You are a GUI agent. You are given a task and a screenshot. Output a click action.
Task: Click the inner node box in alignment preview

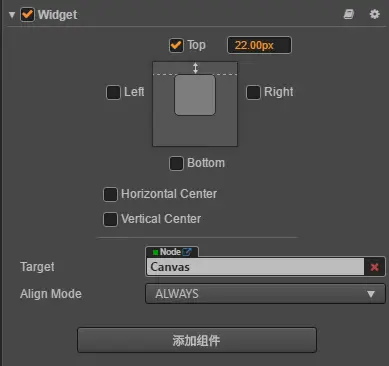coord(195,95)
